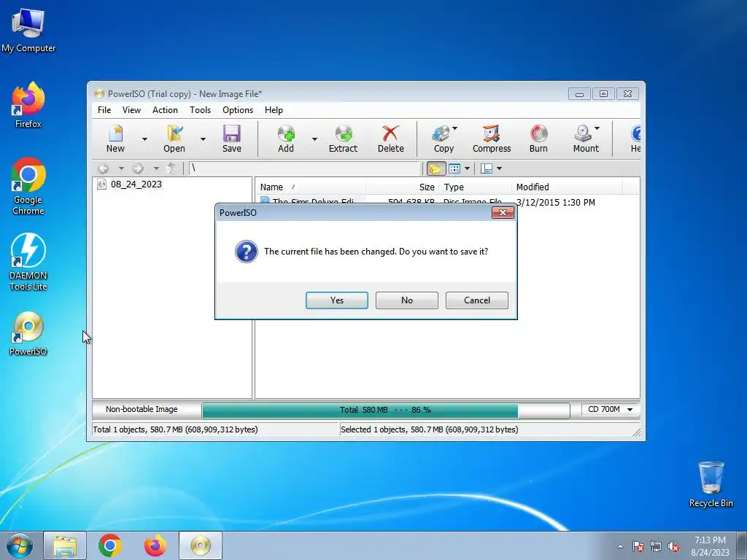
Task: Click the Mount drive toolbar icon
Action: click(583, 134)
